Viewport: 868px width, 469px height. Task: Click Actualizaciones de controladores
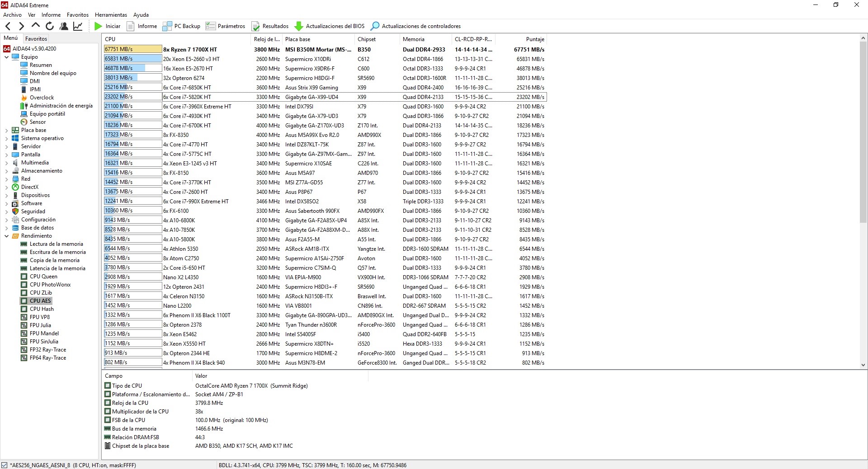click(x=415, y=26)
